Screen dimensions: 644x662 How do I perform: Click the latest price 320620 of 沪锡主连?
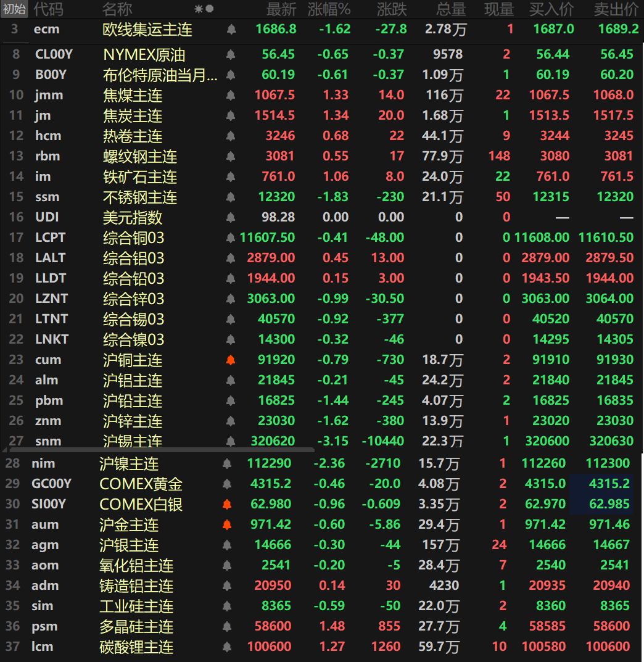[273, 441]
